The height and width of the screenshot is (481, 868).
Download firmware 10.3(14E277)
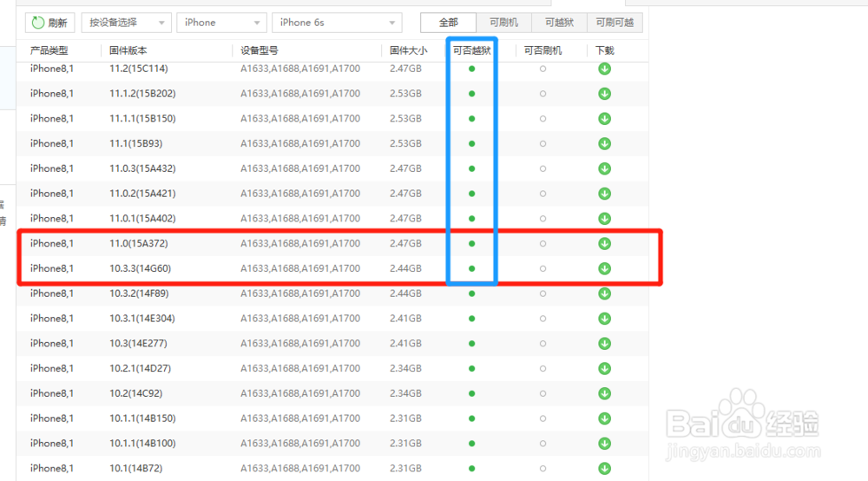pos(604,343)
